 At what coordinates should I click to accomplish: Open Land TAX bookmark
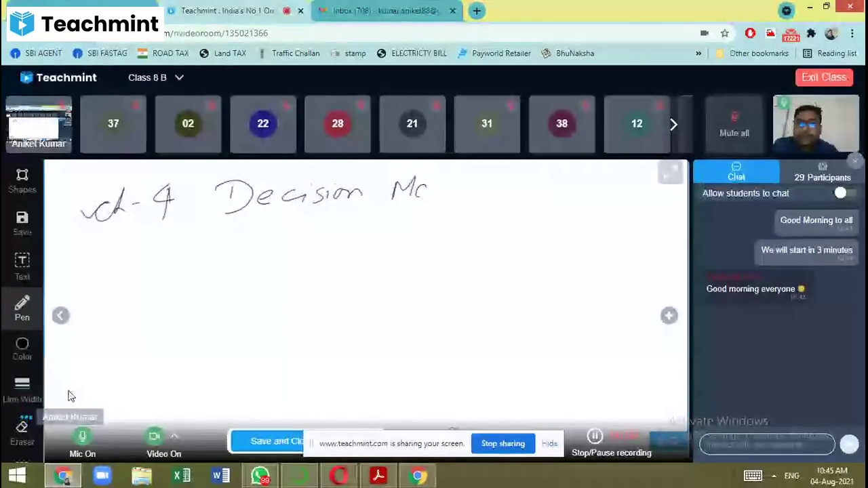click(x=222, y=53)
